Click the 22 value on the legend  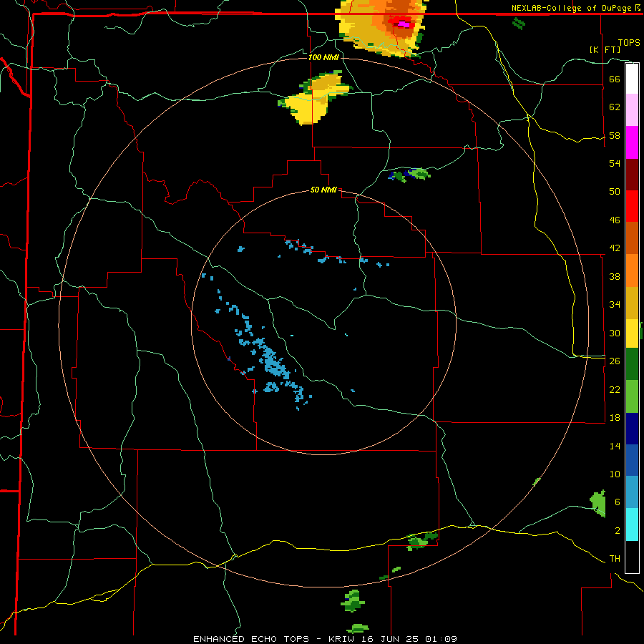click(615, 389)
